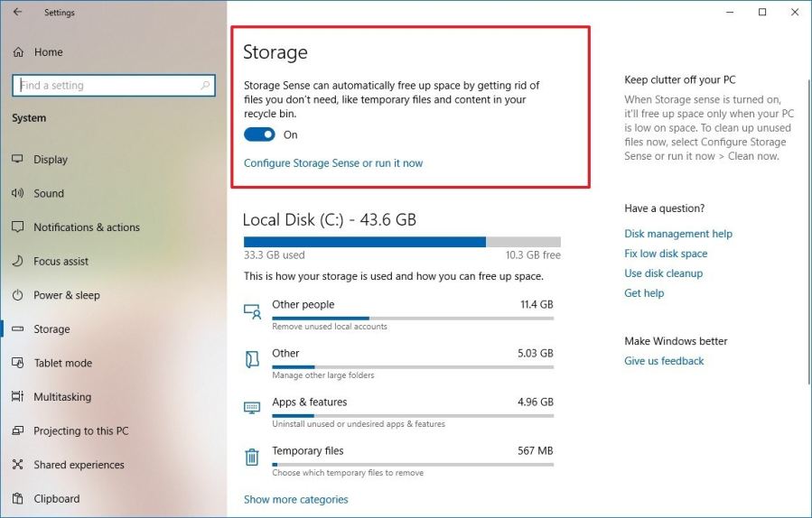The height and width of the screenshot is (518, 812).
Task: Click the back arrow icon in Settings
Action: tap(17, 12)
